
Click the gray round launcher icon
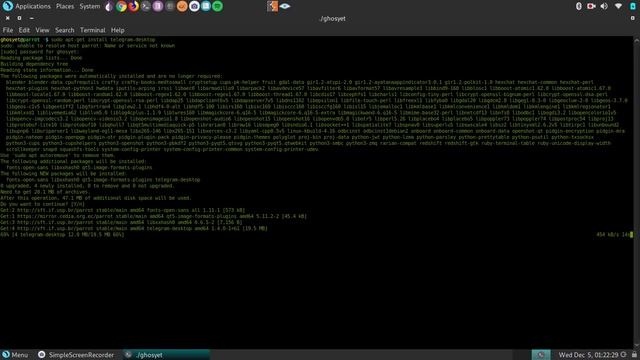(170, 6)
